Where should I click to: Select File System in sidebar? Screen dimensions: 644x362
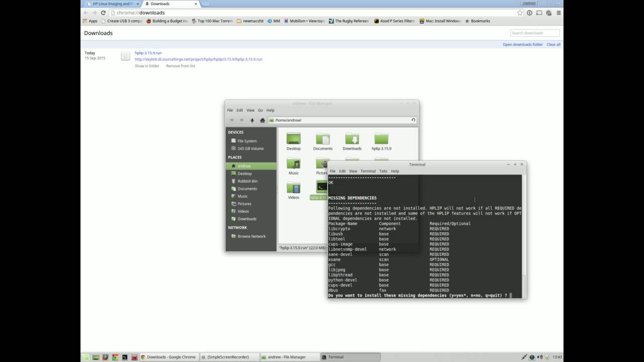[x=247, y=141]
